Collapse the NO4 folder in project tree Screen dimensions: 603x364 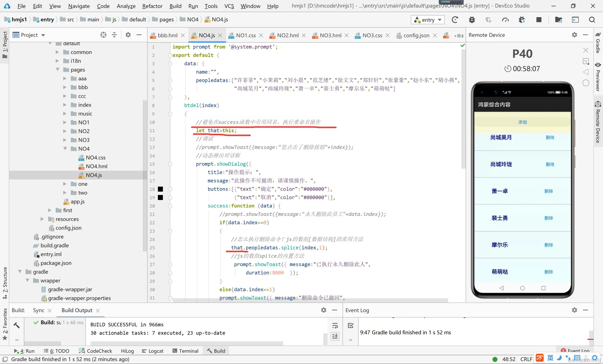(x=65, y=149)
